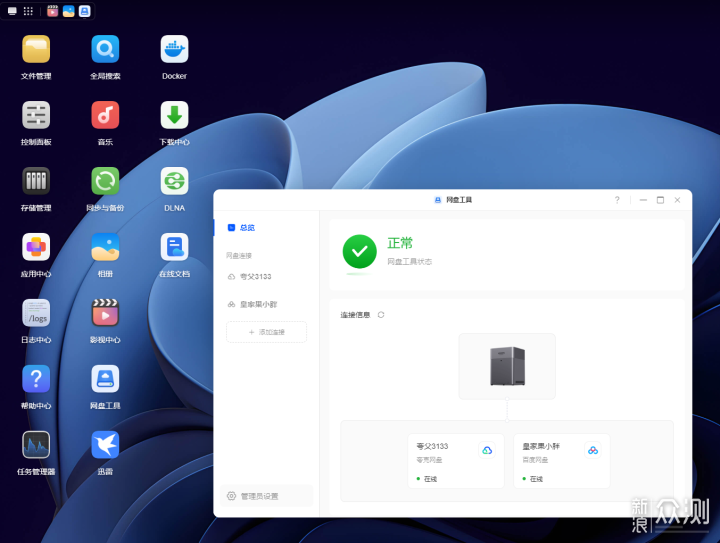Open the 帮助中心 help center

click(36, 379)
